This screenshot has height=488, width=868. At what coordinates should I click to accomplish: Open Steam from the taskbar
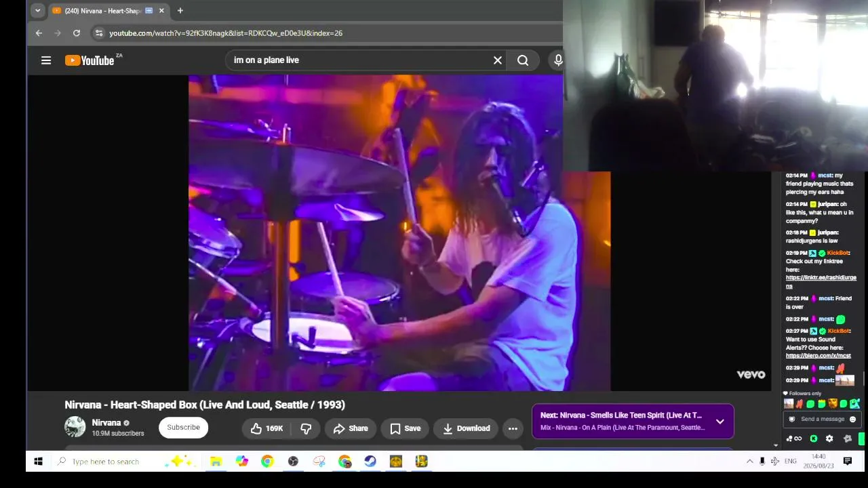pyautogui.click(x=370, y=462)
